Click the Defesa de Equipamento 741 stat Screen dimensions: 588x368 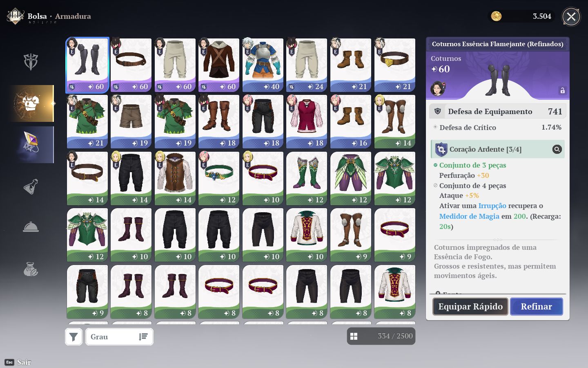(x=498, y=111)
